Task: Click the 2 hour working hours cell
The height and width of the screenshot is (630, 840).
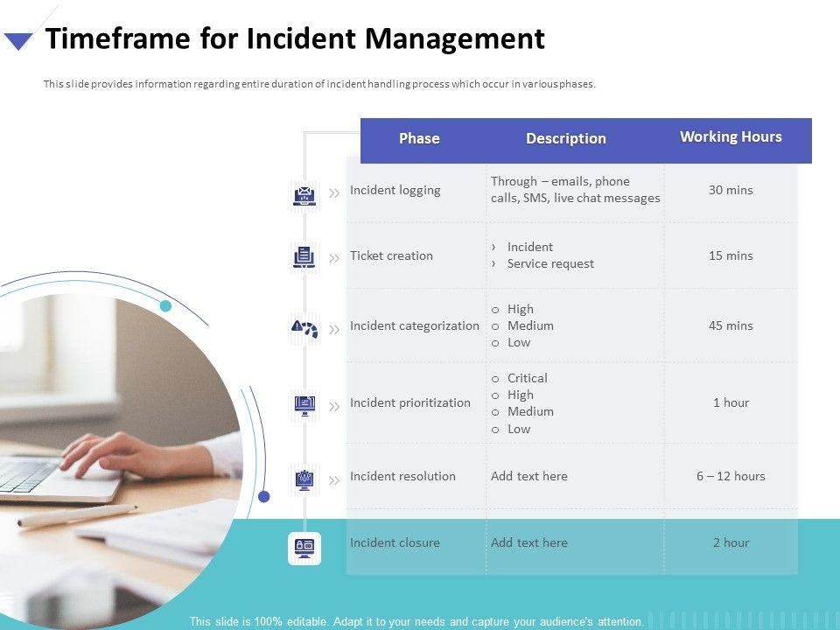Action: point(731,542)
